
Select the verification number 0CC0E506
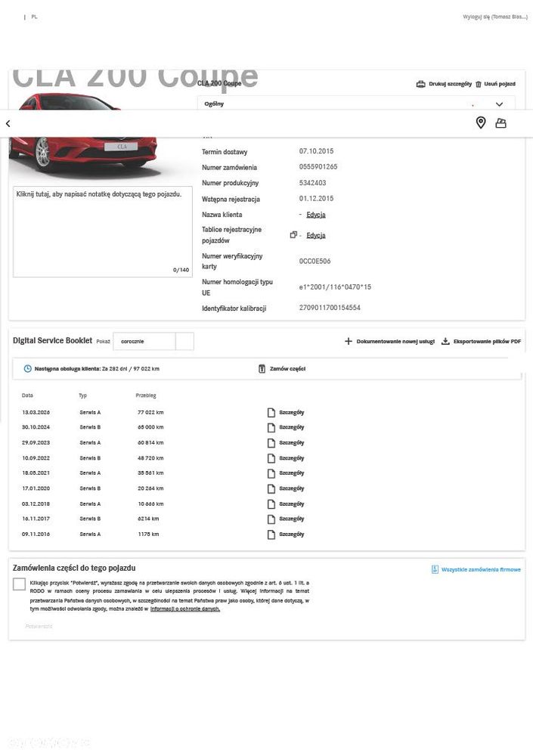(x=315, y=262)
